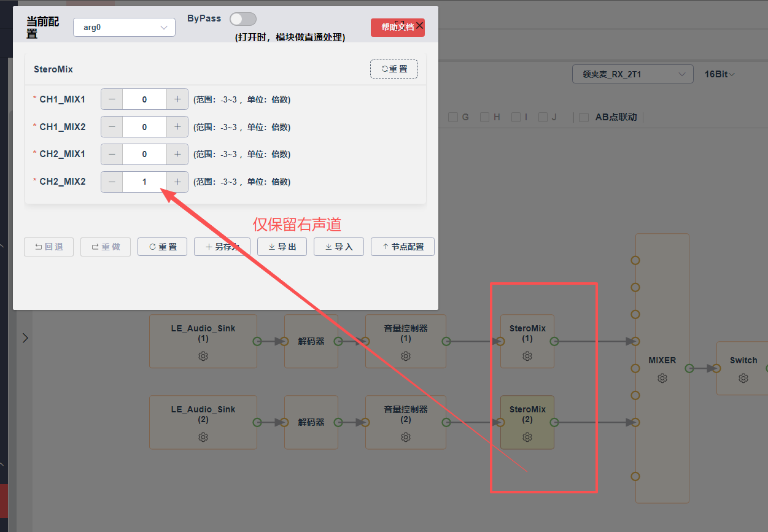Open gear icon on 音量控制器 (2) node
Viewport: 768px width, 532px height.
(406, 437)
